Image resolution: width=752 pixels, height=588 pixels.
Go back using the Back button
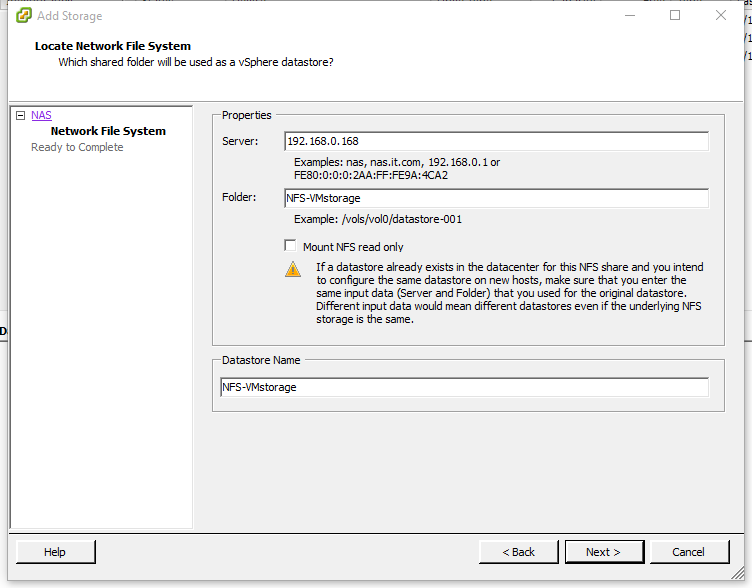[518, 552]
